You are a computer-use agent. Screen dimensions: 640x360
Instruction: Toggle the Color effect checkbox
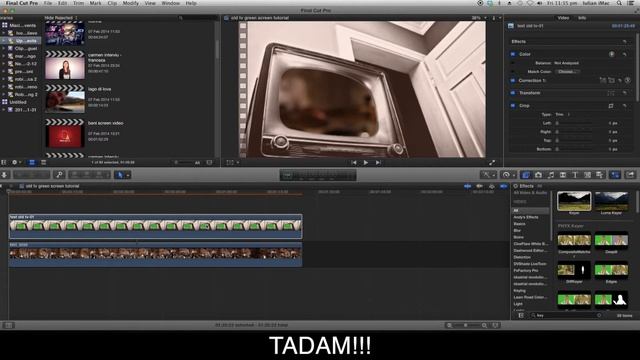coord(513,54)
